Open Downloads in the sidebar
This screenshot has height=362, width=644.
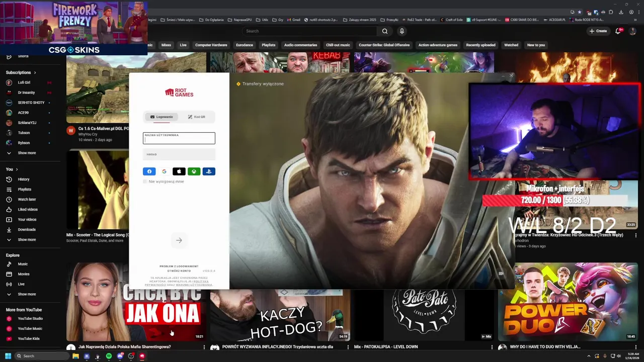pos(30,230)
